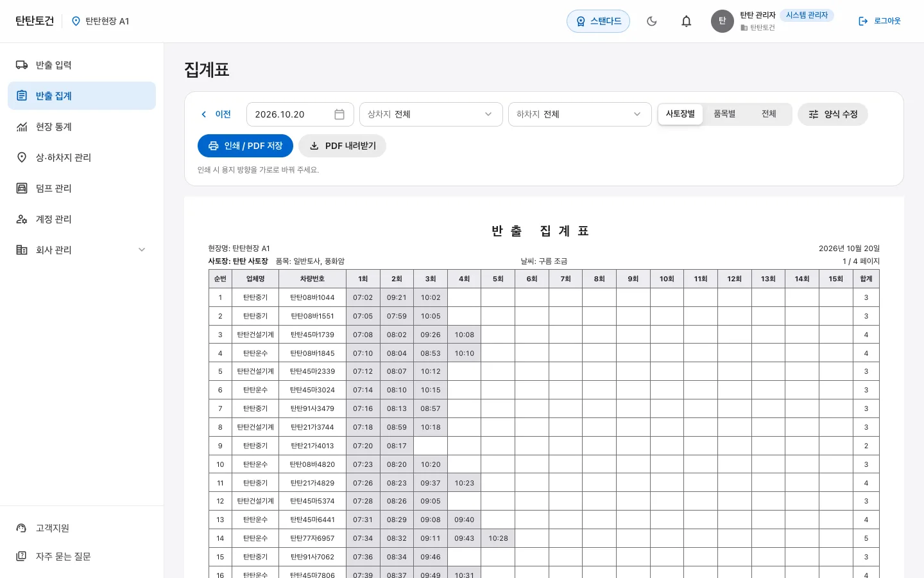Viewport: 924px width, 578px height.
Task: Click 스탠다드 plan badge
Action: pos(598,21)
